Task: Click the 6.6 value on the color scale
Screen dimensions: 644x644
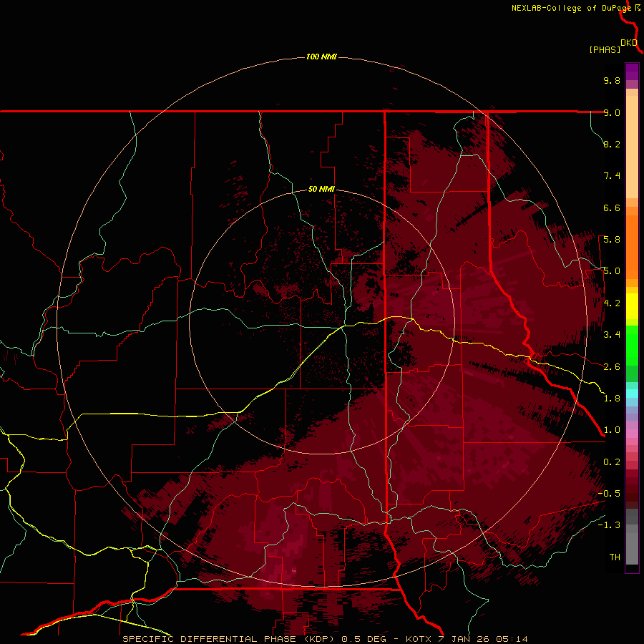Action: click(612, 208)
